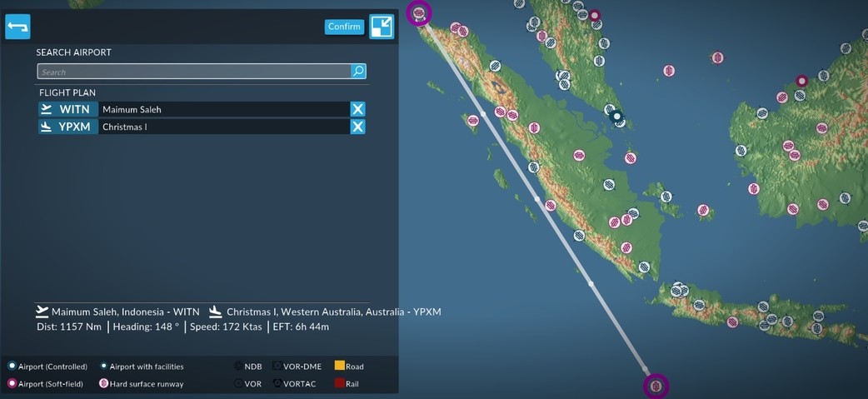The width and height of the screenshot is (868, 399).
Task: Click the departure airport marker on map
Action: tap(419, 13)
